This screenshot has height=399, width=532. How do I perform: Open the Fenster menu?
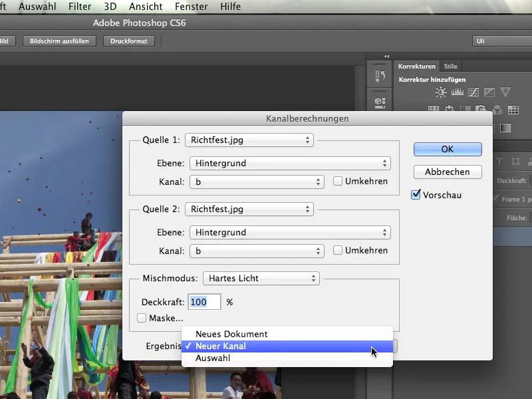[192, 7]
